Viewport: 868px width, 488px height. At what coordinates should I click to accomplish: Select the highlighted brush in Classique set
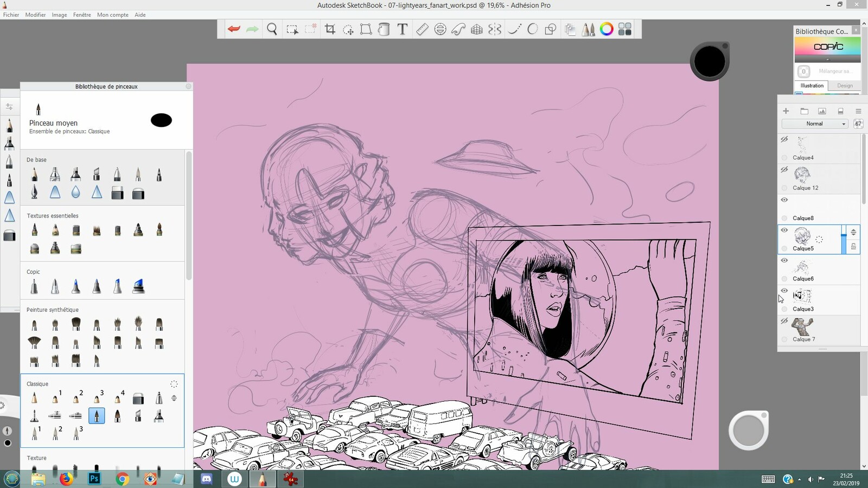pos(97,416)
